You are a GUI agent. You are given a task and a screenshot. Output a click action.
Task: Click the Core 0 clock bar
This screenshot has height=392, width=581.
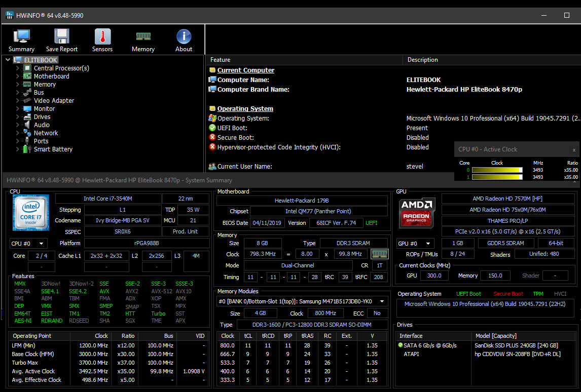pos(497,170)
